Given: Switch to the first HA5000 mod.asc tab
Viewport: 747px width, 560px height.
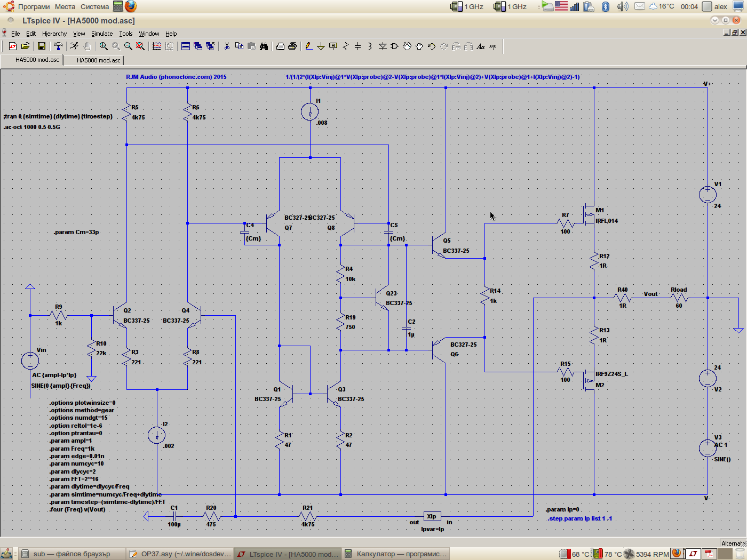Looking at the screenshot, I should pos(32,60).
